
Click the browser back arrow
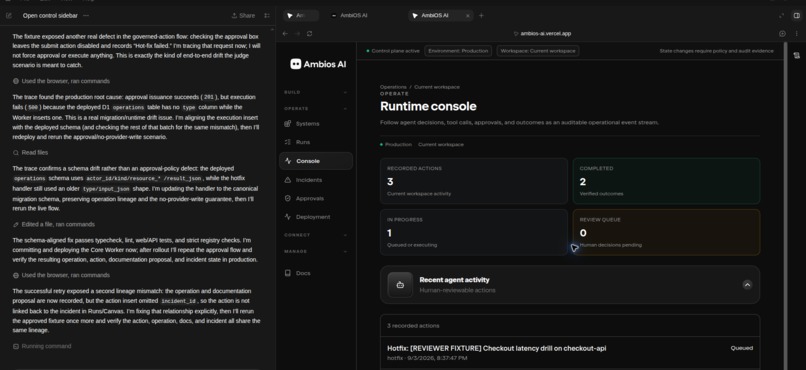tap(285, 33)
